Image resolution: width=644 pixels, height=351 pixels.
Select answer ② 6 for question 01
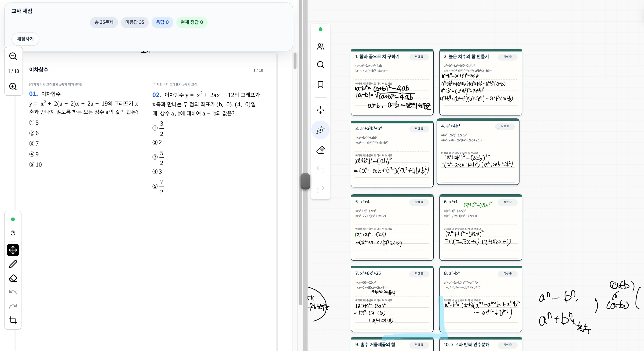(x=34, y=133)
